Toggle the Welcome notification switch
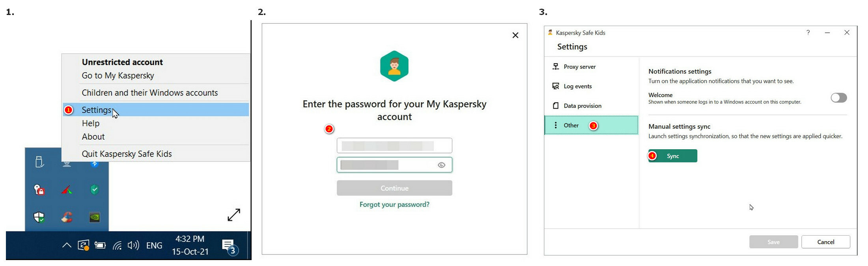Viewport: 868px width, 266px height. point(838,98)
